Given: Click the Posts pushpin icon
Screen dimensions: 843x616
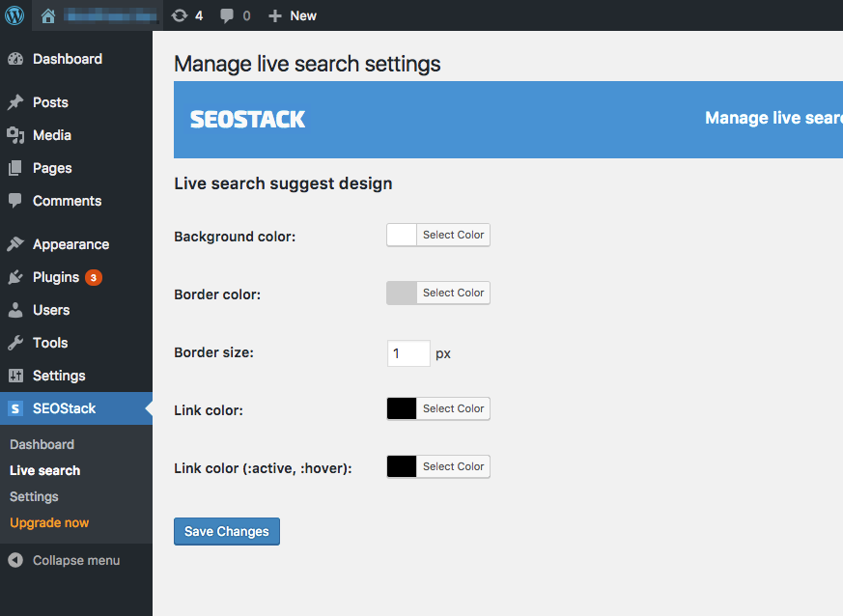Looking at the screenshot, I should tap(15, 102).
